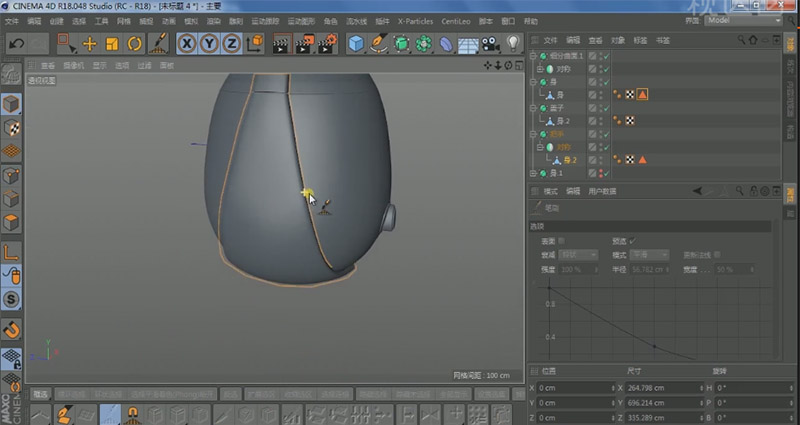Select the checkered texture tag on 身.2 under 盖子

point(630,121)
